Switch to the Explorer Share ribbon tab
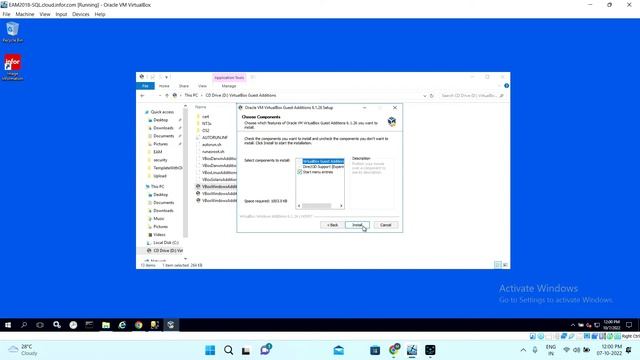The image size is (640, 360). (184, 86)
